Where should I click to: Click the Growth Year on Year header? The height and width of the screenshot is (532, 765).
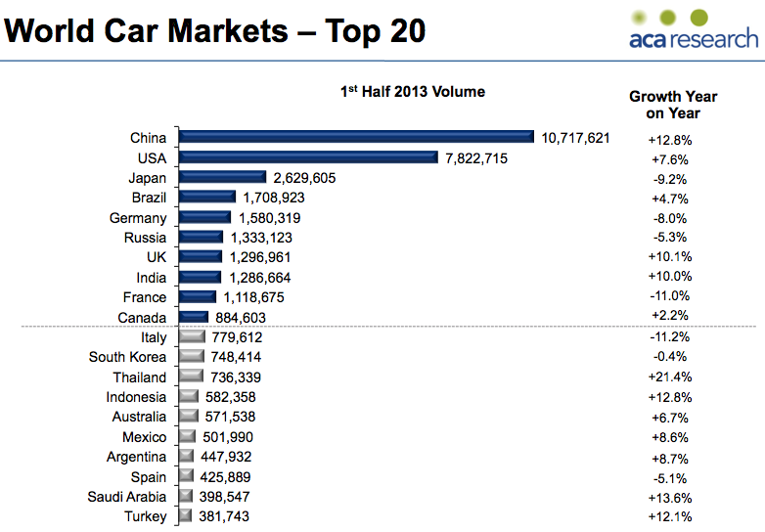[673, 104]
